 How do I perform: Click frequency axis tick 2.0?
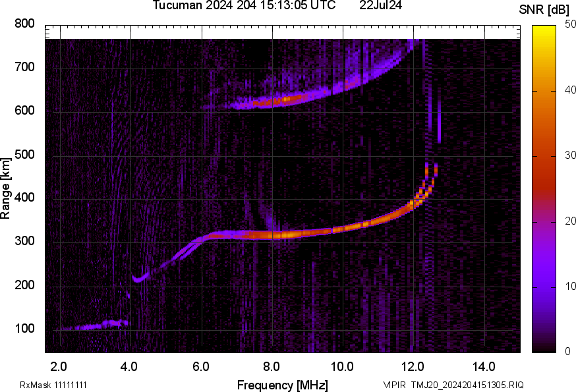pos(59,367)
